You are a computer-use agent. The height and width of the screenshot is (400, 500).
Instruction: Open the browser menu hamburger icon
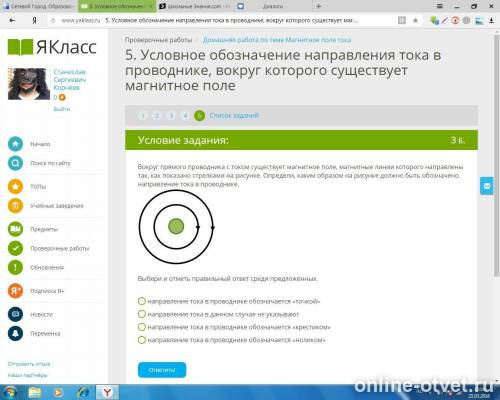coord(440,6)
